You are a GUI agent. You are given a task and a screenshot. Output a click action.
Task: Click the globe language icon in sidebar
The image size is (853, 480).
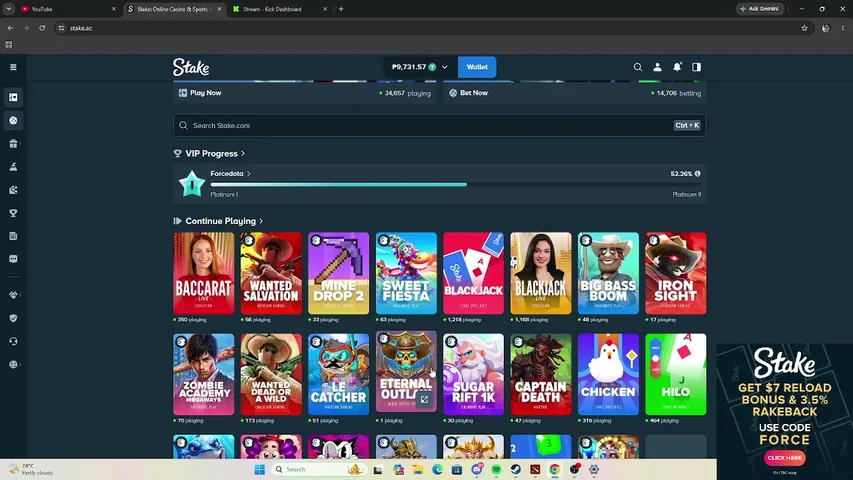coord(13,365)
